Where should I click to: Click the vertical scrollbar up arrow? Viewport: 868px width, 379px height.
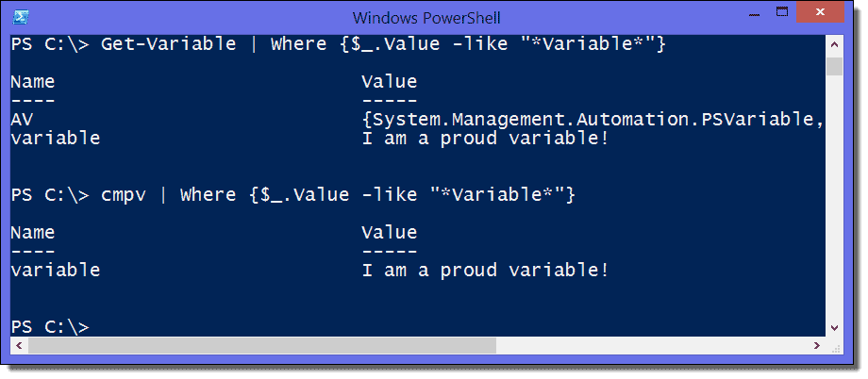click(x=835, y=45)
